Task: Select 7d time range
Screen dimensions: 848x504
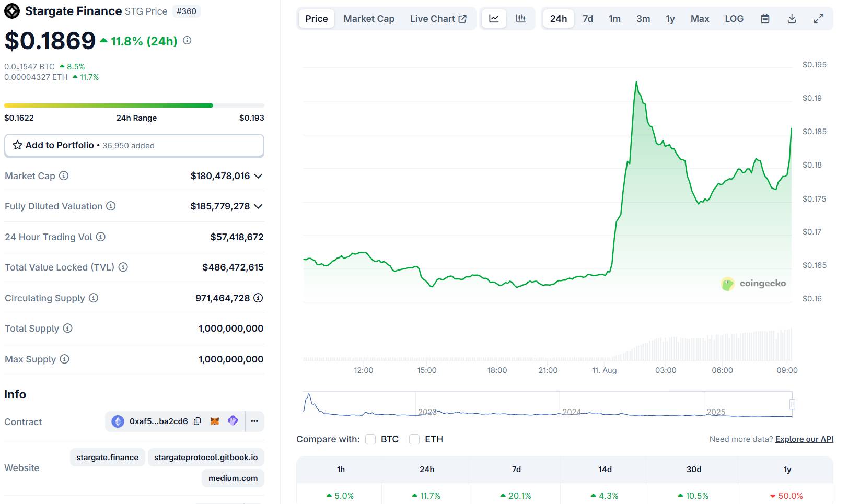Action: coord(588,19)
